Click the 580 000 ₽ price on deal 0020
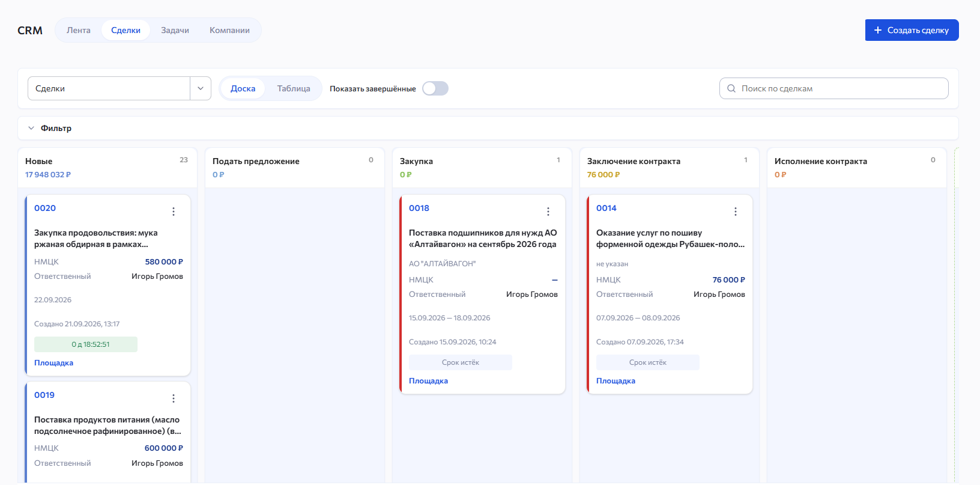The width and height of the screenshot is (980, 485). pos(164,262)
